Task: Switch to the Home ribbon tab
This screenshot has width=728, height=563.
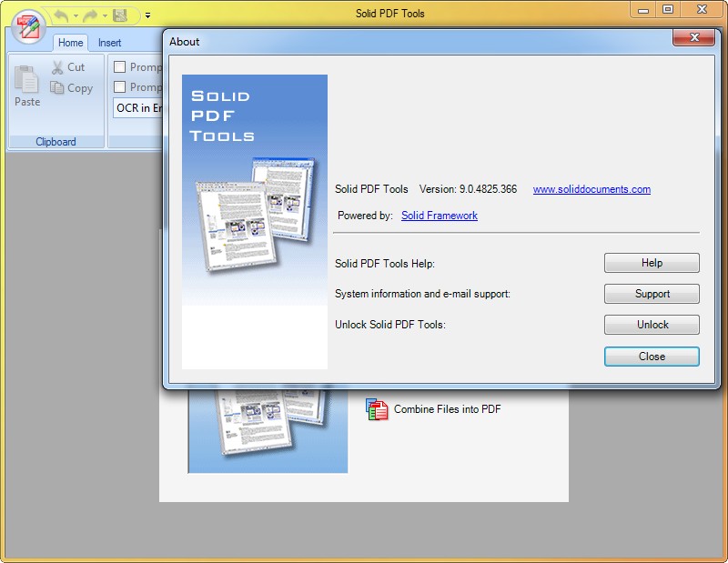Action: coord(71,43)
